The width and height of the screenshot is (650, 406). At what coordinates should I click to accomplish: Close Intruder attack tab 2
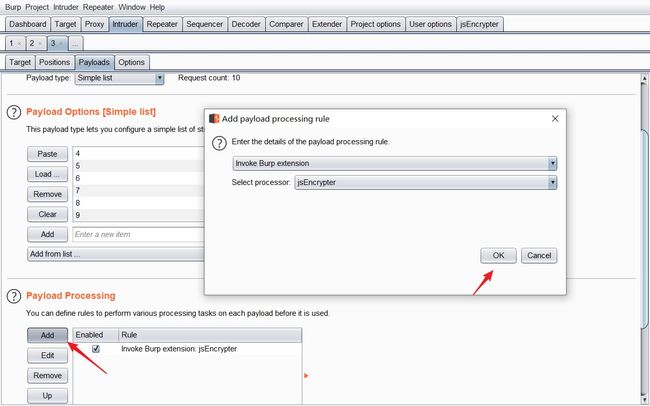click(x=40, y=44)
